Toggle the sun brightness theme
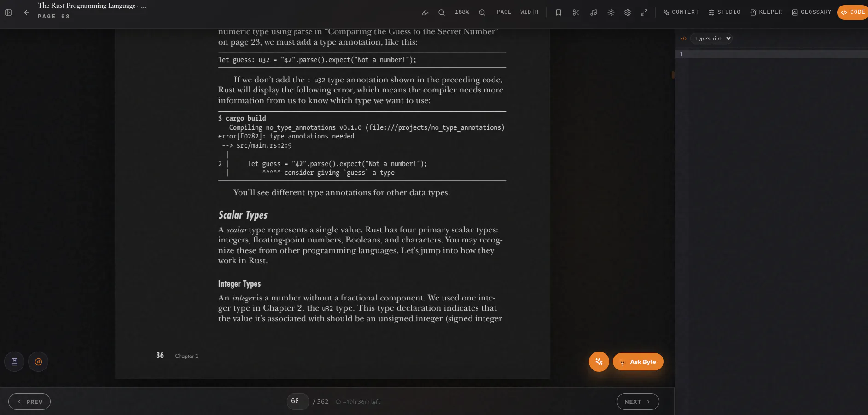 point(611,12)
